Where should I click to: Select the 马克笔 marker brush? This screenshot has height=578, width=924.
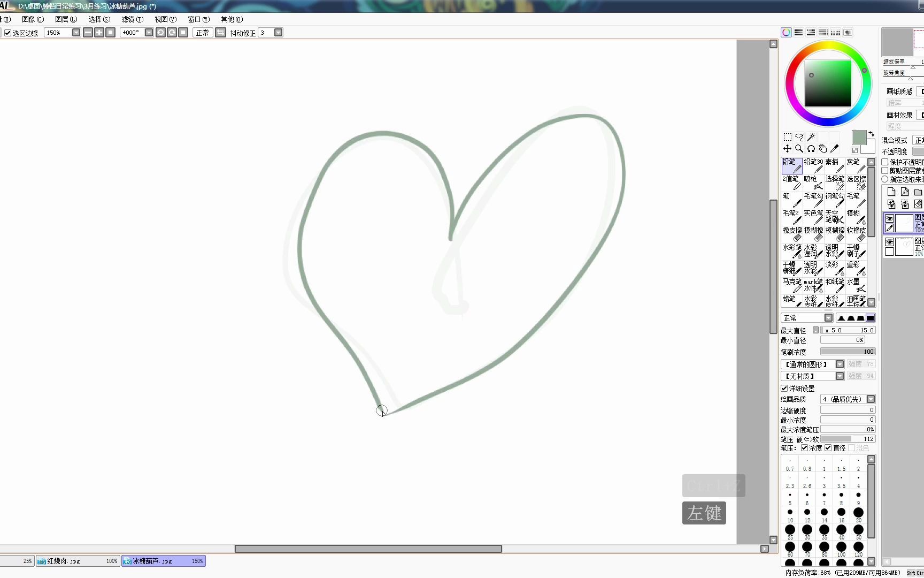tap(792, 286)
